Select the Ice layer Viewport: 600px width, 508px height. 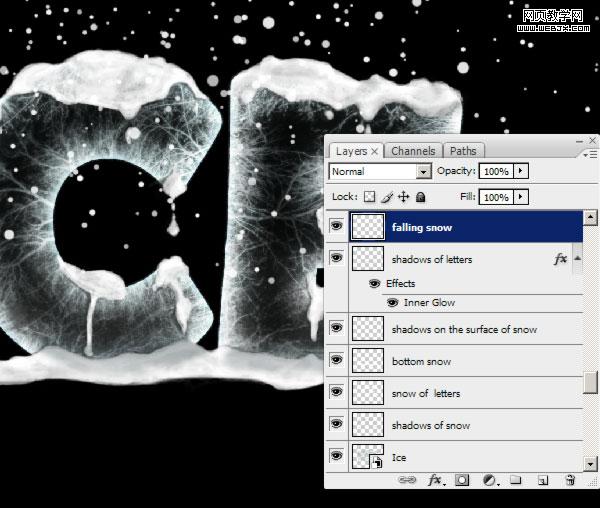click(465, 457)
